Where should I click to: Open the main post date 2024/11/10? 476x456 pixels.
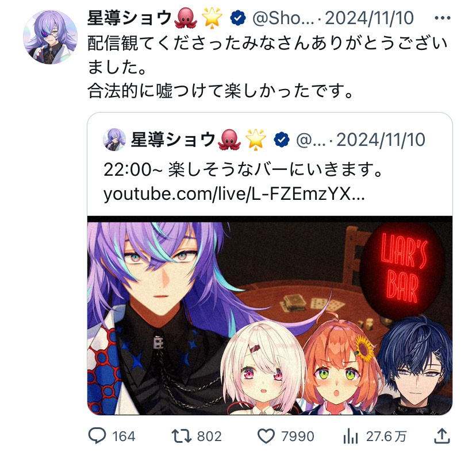(x=369, y=18)
